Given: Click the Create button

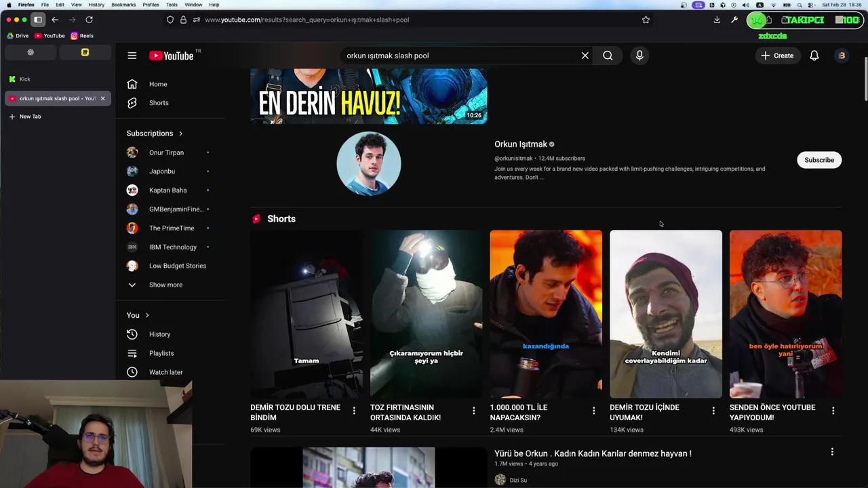Looking at the screenshot, I should coord(777,56).
